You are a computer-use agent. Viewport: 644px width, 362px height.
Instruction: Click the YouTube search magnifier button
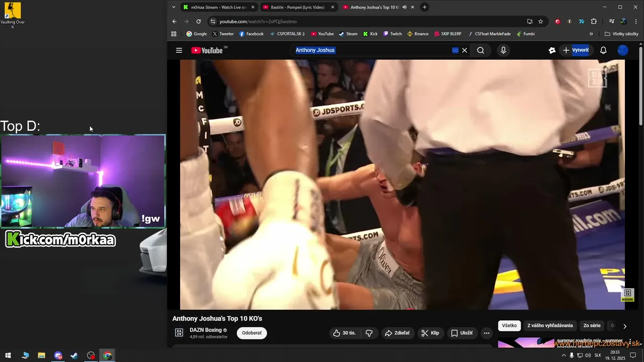pyautogui.click(x=480, y=50)
